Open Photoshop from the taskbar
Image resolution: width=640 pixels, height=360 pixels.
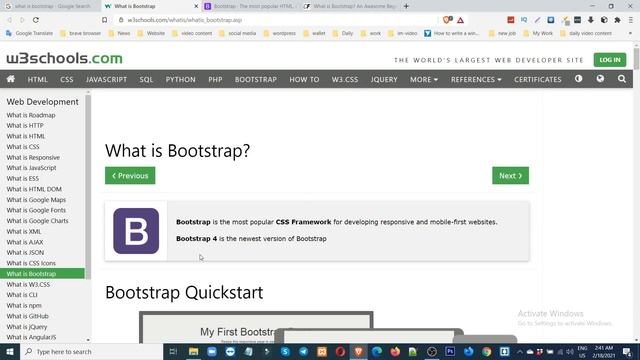click(450, 351)
